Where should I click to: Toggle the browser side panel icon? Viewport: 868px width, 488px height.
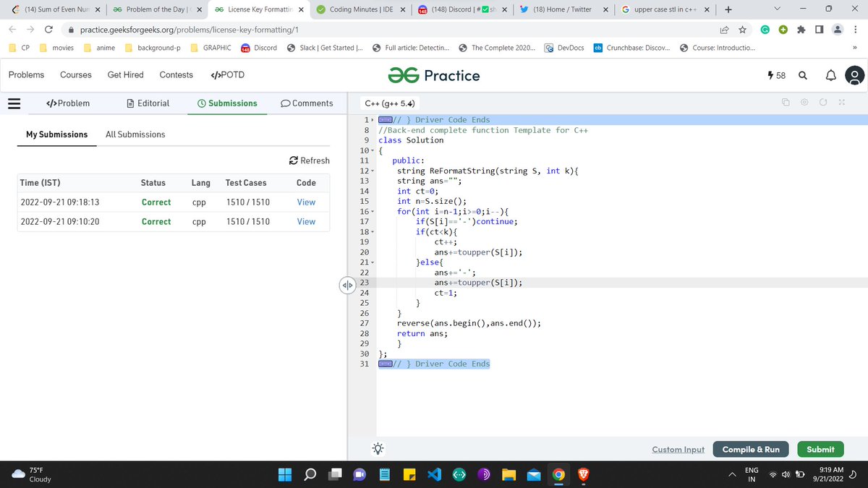click(819, 30)
